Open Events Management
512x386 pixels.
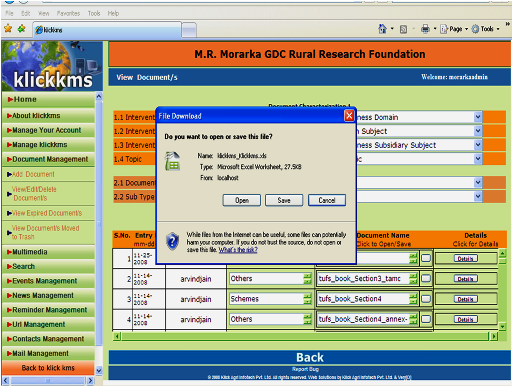pos(48,281)
